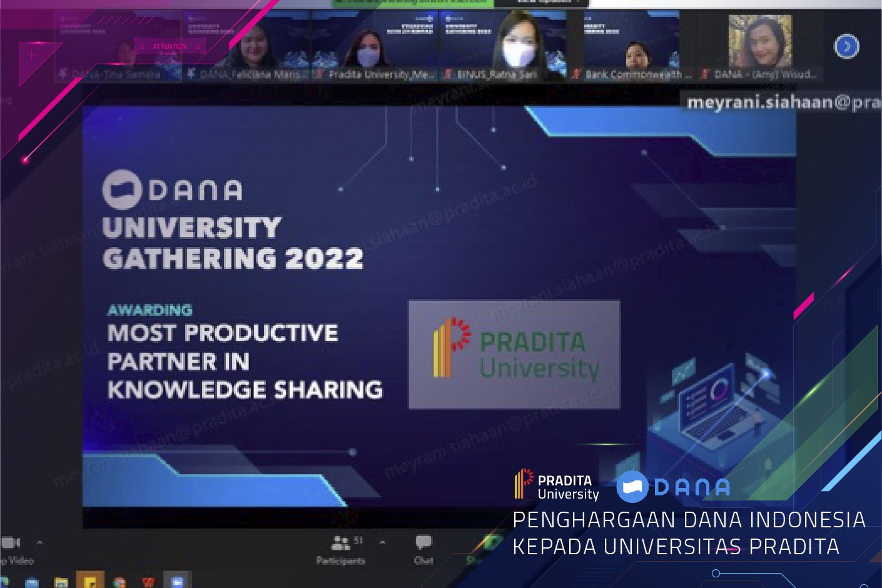Click the blue next-page arrow in the video strip
882x588 pixels.
(x=846, y=46)
